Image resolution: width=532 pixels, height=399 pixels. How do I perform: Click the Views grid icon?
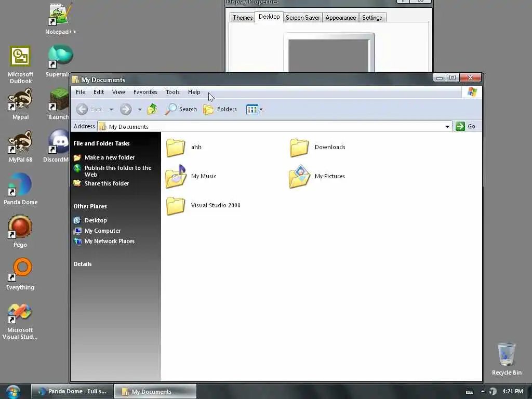[252, 109]
